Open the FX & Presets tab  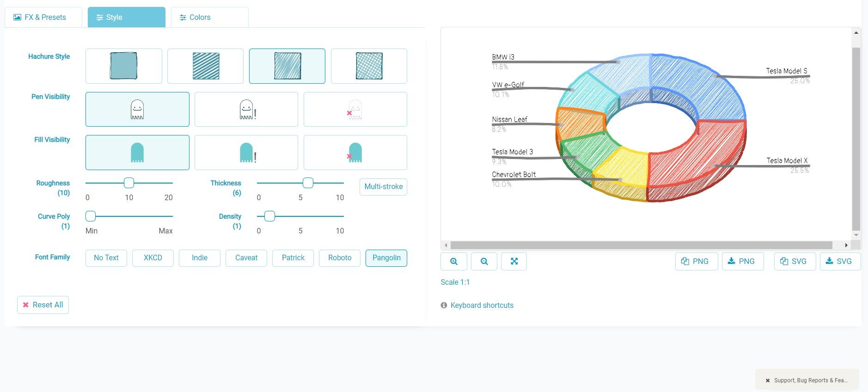43,17
